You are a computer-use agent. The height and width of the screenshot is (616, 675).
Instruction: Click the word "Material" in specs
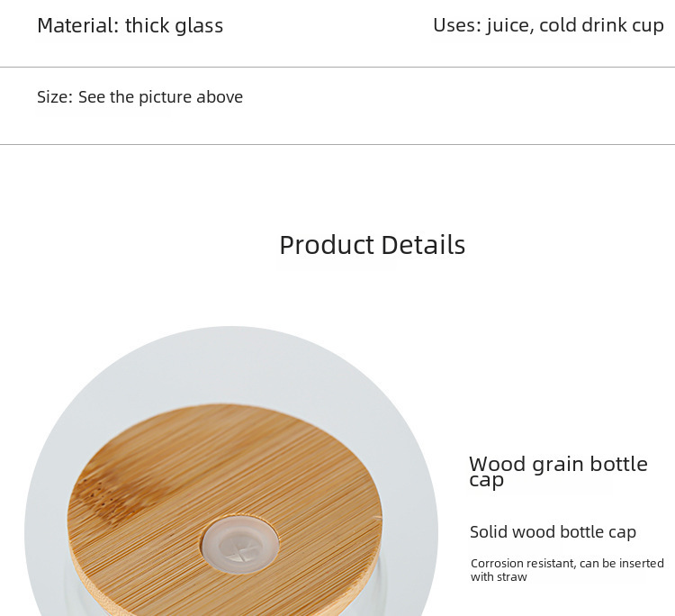76,25
